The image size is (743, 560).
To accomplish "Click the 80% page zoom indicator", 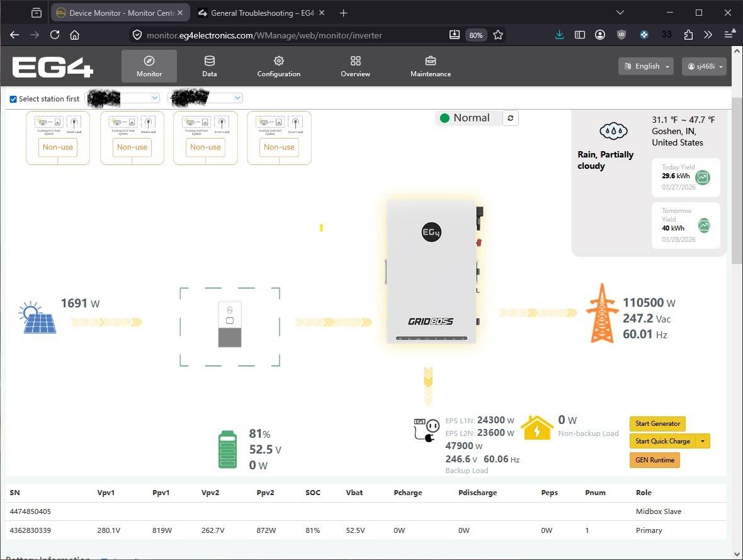I will [476, 35].
